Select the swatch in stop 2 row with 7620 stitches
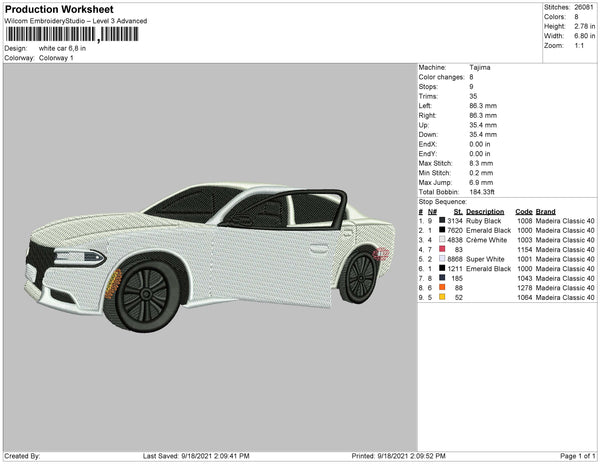 (x=442, y=230)
